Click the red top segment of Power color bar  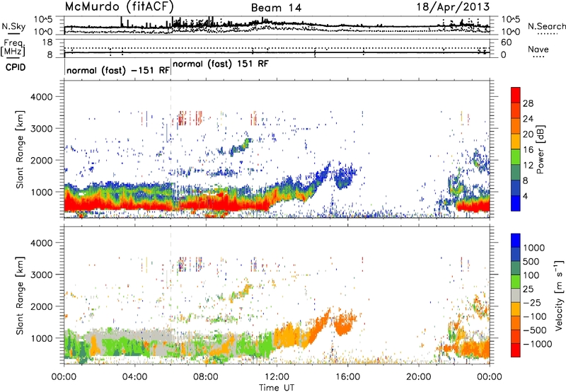pos(516,95)
